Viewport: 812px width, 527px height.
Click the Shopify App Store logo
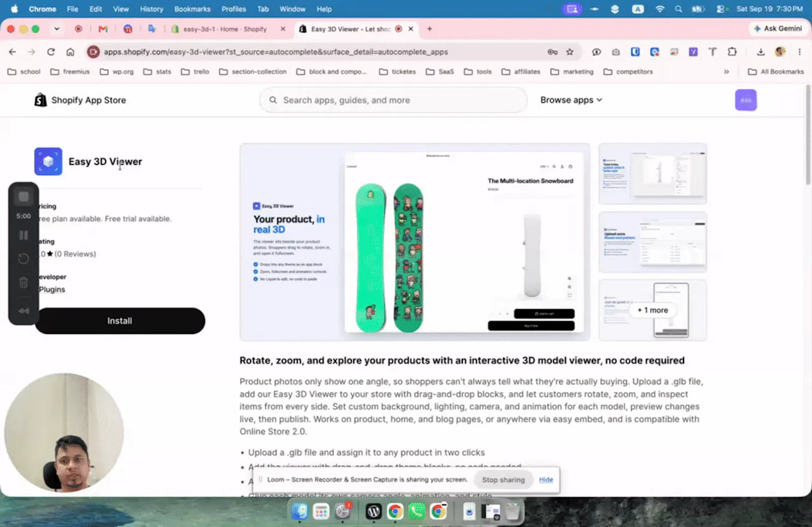(80, 100)
